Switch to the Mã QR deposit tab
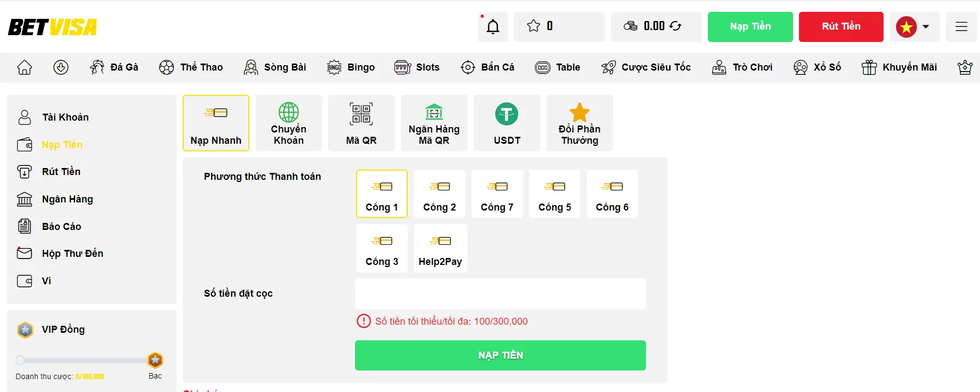This screenshot has height=392, width=980. (362, 123)
